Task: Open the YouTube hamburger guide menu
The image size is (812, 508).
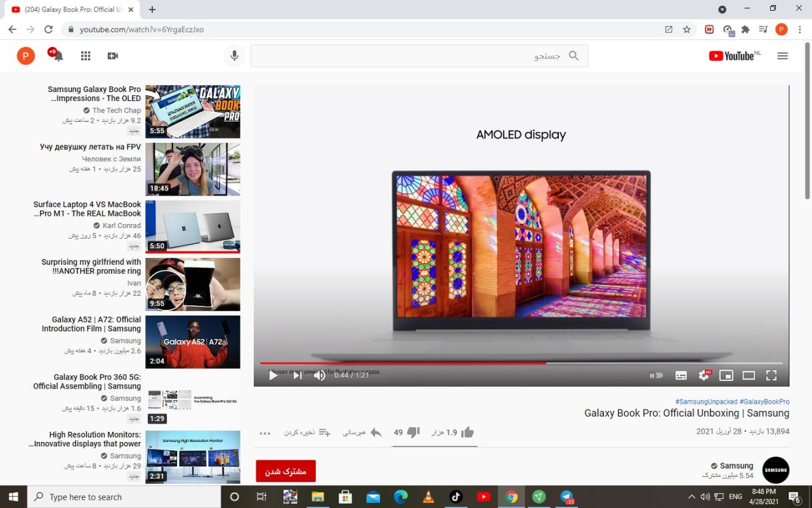Action: 782,56
